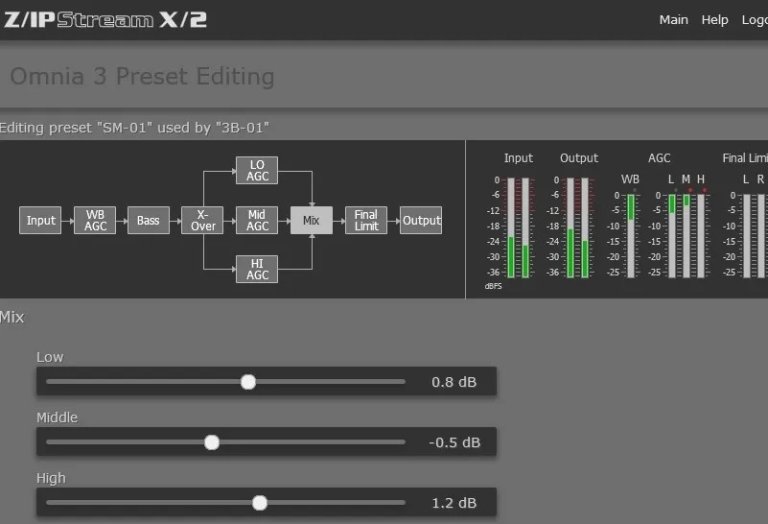Click the WB AGC gain meter
Screen dimensions: 768x524
coord(631,236)
